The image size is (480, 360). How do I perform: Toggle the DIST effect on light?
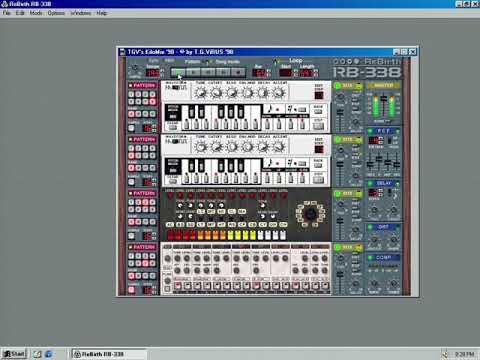[x=370, y=227]
